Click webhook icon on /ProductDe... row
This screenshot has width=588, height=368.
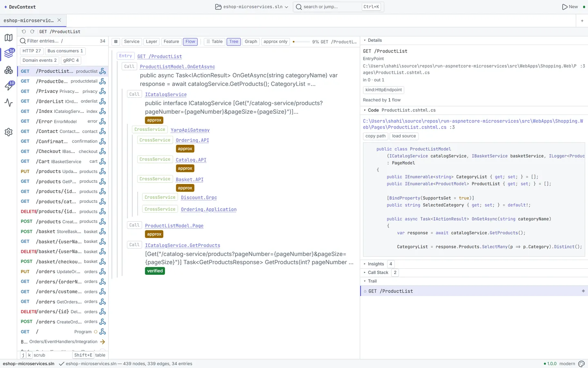tap(102, 81)
